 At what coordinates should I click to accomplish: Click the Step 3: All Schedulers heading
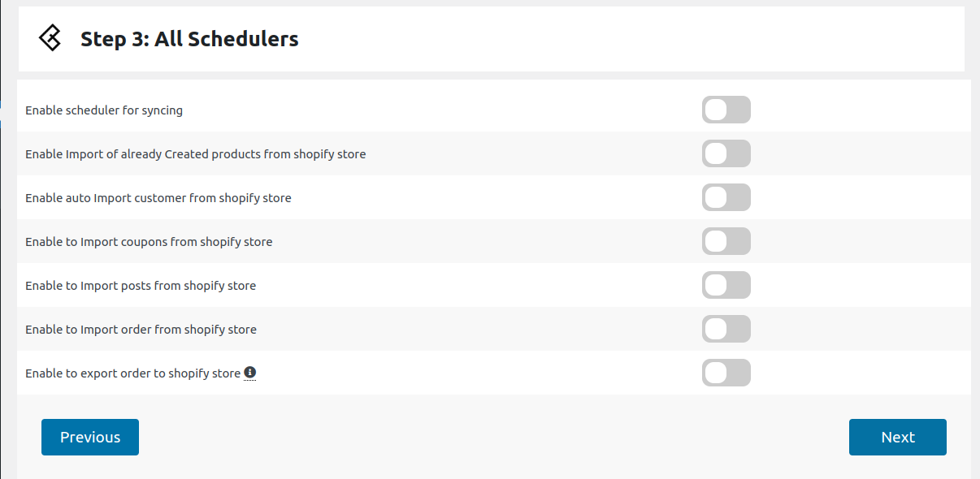189,39
